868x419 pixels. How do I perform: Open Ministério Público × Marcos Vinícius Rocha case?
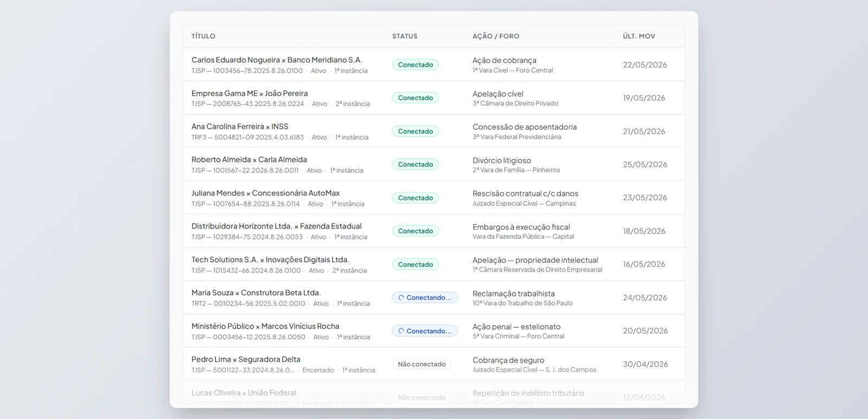(265, 326)
